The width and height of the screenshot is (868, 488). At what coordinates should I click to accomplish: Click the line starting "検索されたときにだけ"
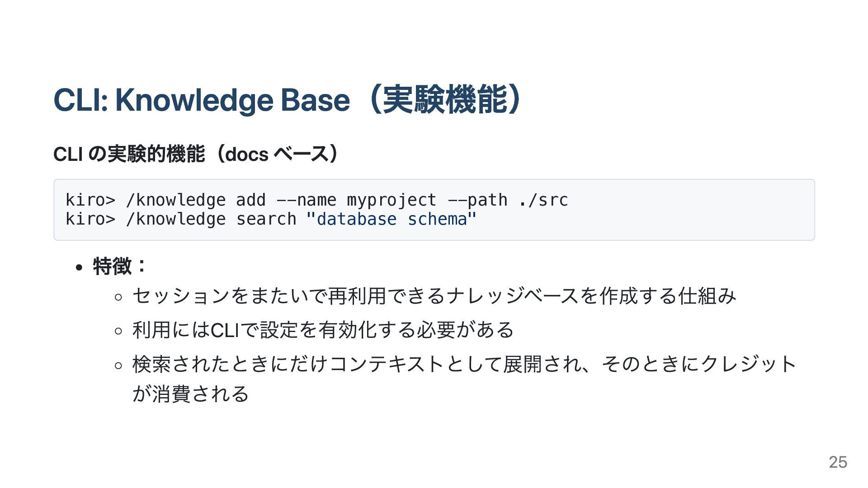click(464, 364)
